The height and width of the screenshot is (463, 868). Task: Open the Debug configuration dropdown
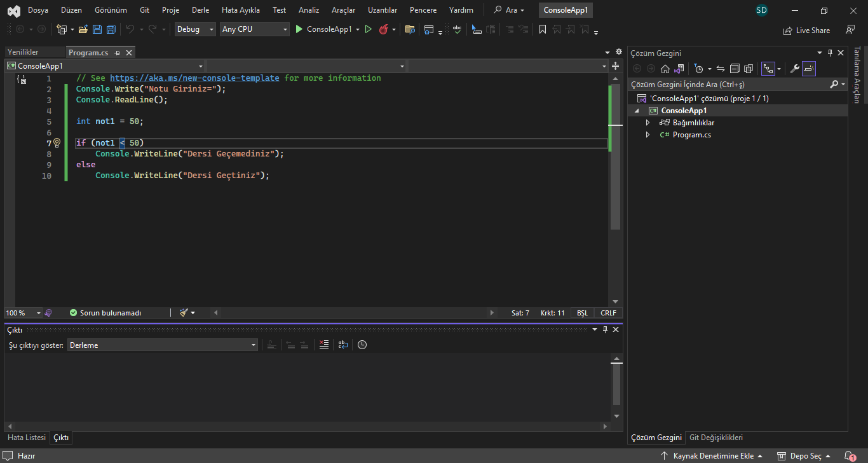pyautogui.click(x=195, y=29)
